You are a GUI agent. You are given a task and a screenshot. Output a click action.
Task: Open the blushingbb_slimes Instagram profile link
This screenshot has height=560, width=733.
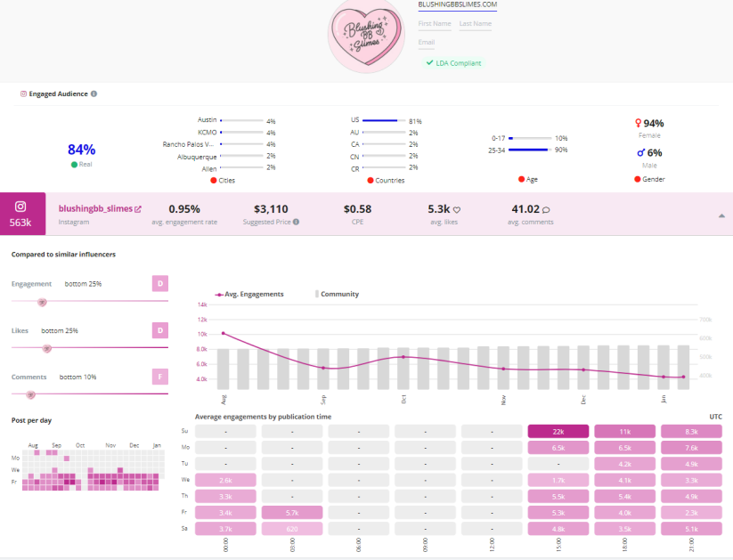point(94,209)
